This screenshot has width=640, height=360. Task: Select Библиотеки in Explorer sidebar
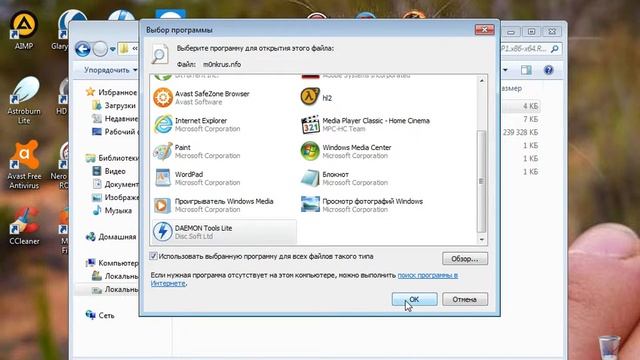(x=112, y=158)
